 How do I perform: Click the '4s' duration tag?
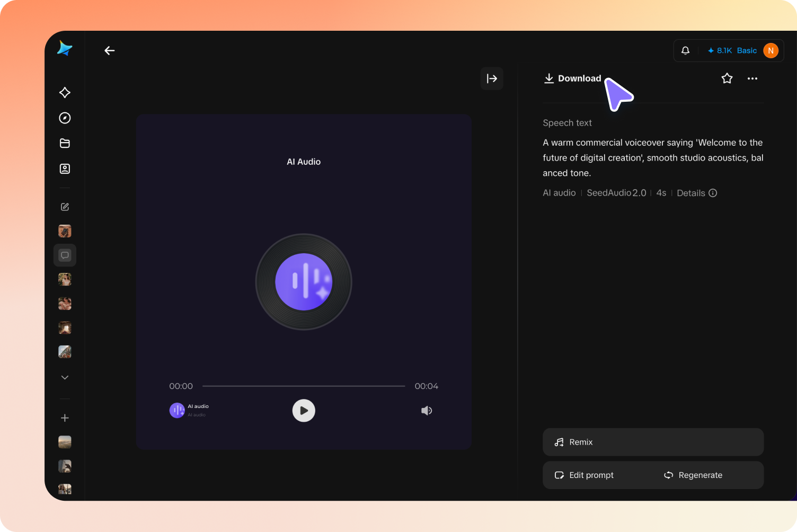[x=661, y=193]
